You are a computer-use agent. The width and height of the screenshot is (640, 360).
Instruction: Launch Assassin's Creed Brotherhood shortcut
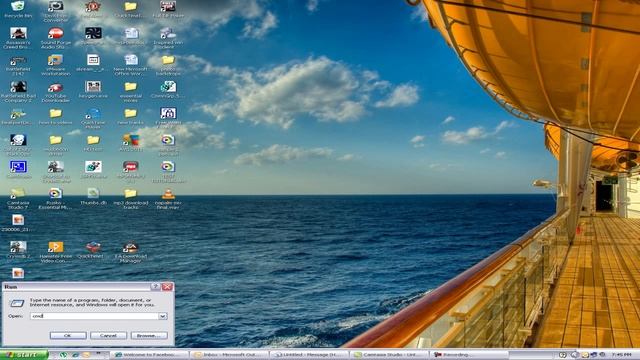18,38
